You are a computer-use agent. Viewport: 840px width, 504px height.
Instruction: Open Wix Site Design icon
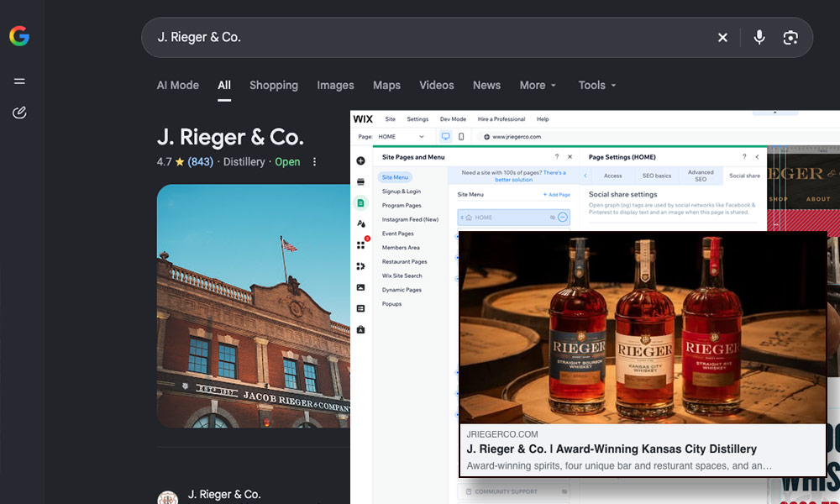click(360, 224)
